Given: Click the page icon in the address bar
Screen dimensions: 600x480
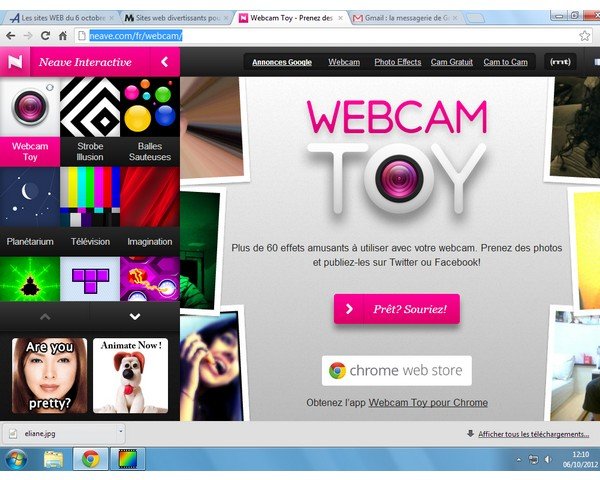Looking at the screenshot, I should pos(82,36).
